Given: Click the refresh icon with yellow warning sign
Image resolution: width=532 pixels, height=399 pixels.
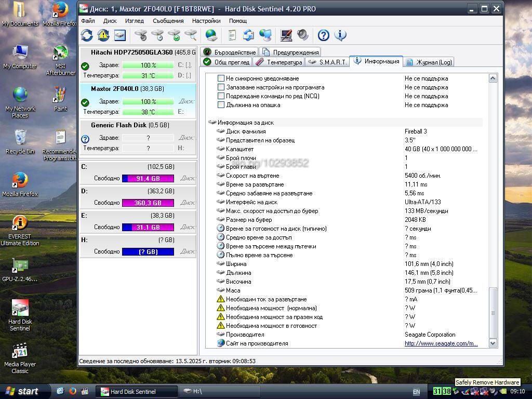Looking at the screenshot, I should point(103,35).
